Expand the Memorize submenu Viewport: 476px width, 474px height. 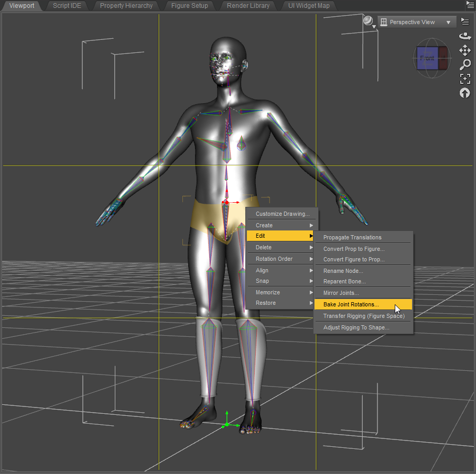click(281, 292)
